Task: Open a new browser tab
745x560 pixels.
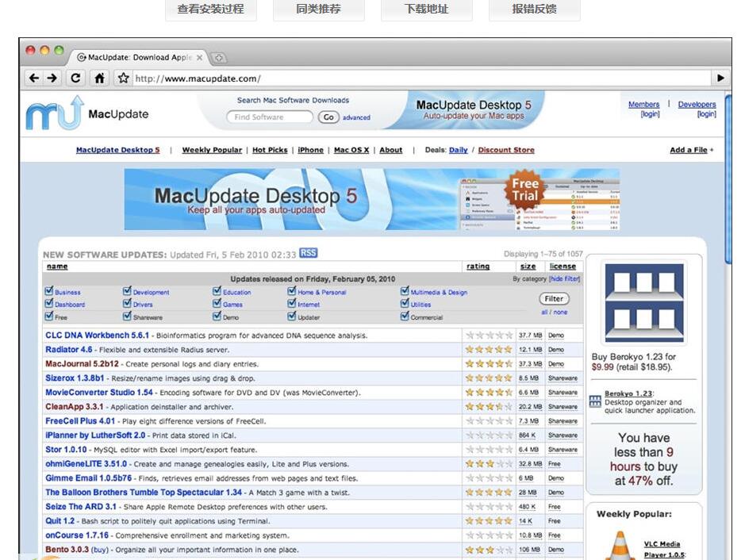Action: coord(218,57)
